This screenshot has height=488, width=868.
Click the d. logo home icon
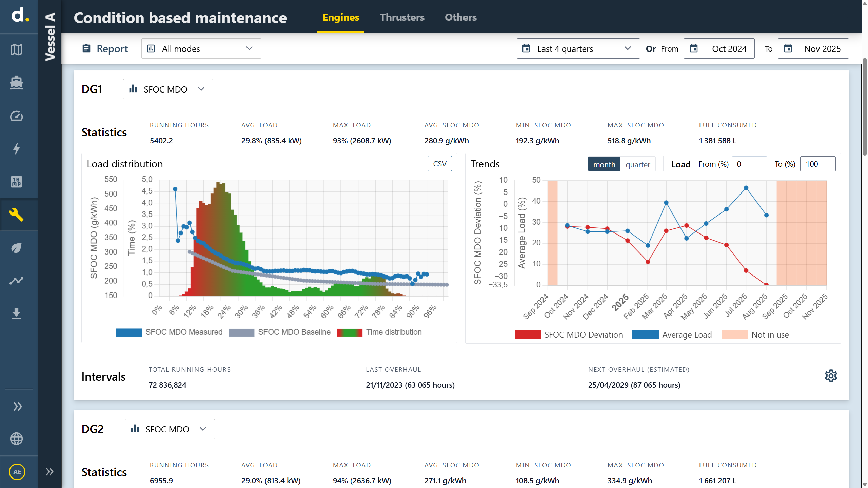(20, 16)
